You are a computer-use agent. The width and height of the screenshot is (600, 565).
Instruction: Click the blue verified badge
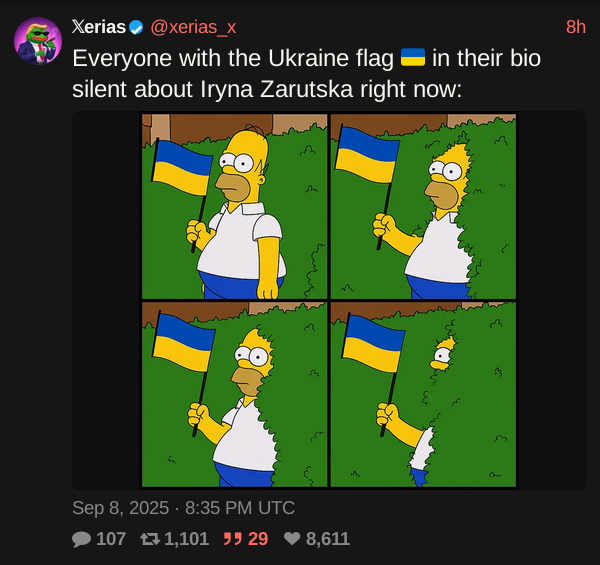click(136, 28)
